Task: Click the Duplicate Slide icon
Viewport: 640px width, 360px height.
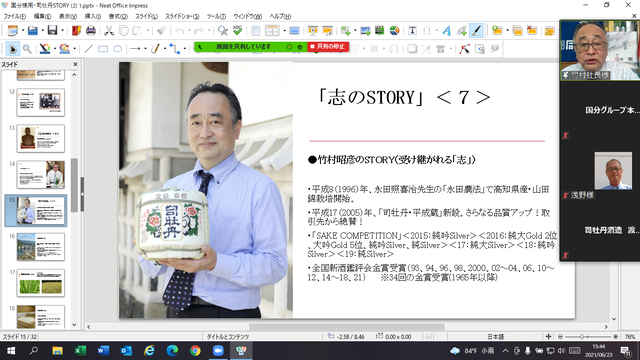Action: coord(517,31)
